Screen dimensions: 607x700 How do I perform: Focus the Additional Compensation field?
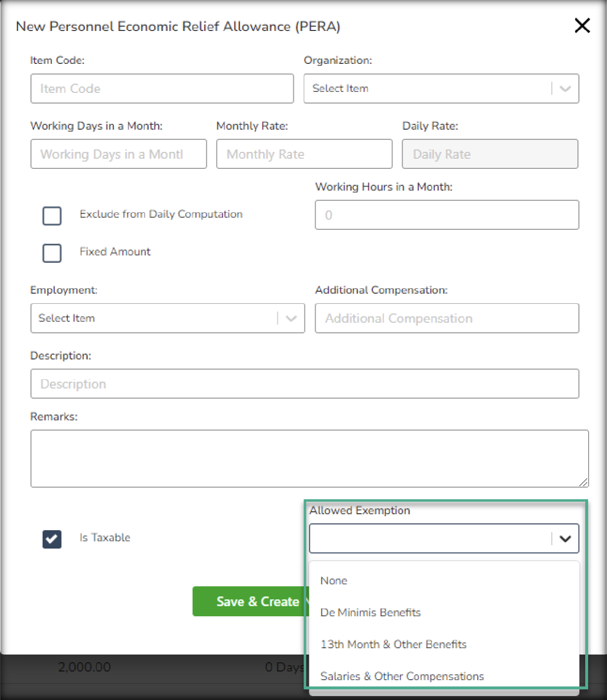point(446,318)
